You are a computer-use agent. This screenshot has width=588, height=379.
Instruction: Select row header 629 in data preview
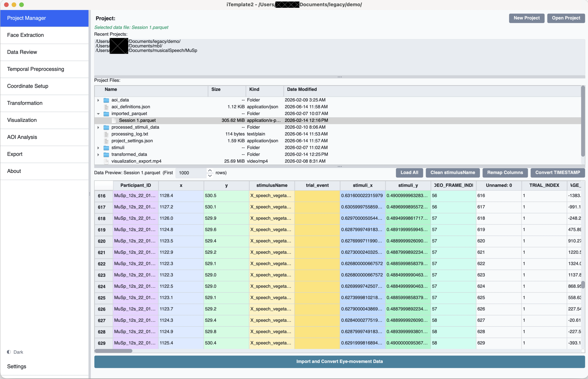104,343
